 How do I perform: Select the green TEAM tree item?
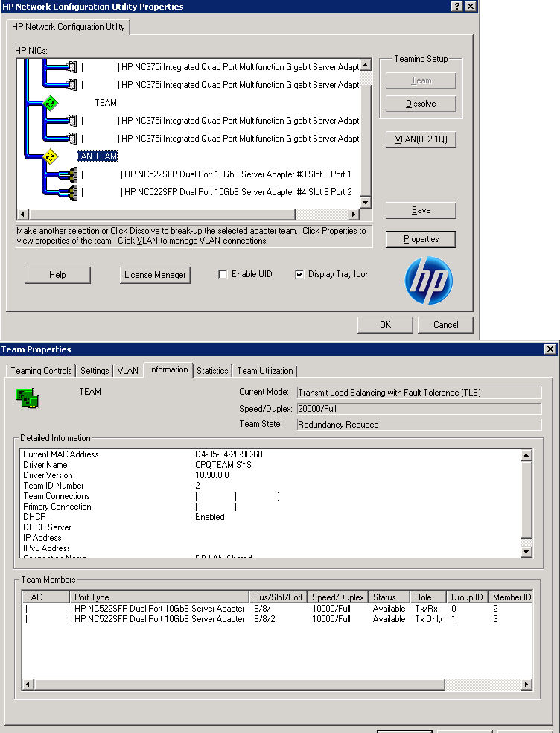coord(106,103)
